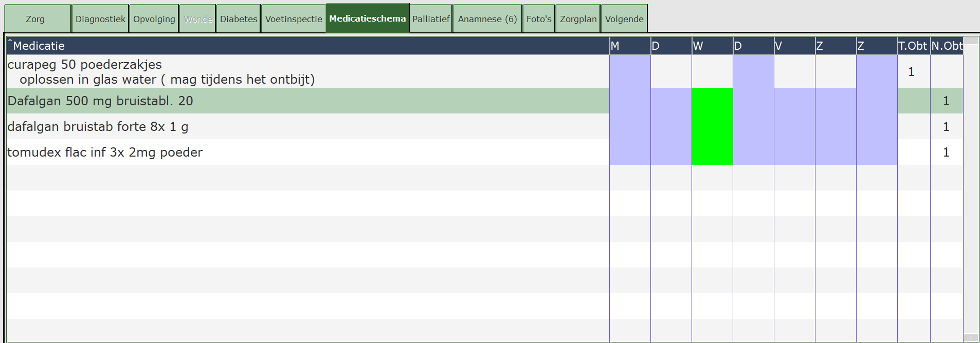Image resolution: width=980 pixels, height=343 pixels.
Task: Switch to the Palliatief tab
Action: click(x=431, y=19)
